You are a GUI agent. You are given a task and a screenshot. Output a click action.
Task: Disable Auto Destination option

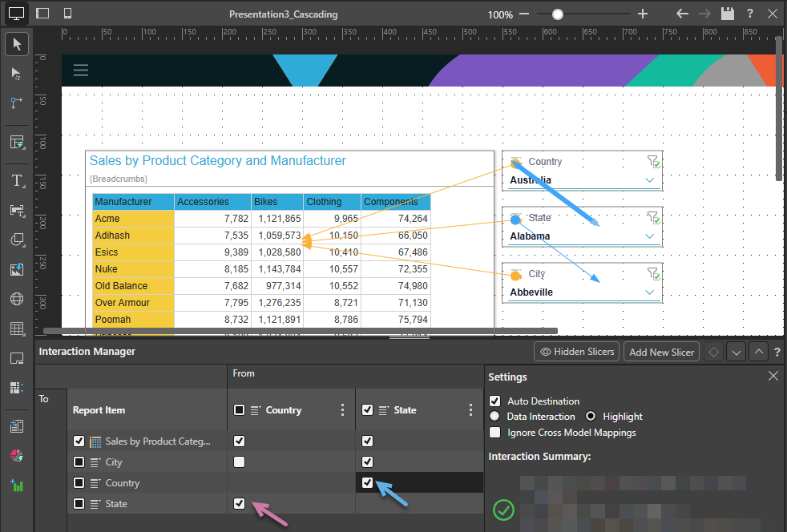tap(495, 401)
